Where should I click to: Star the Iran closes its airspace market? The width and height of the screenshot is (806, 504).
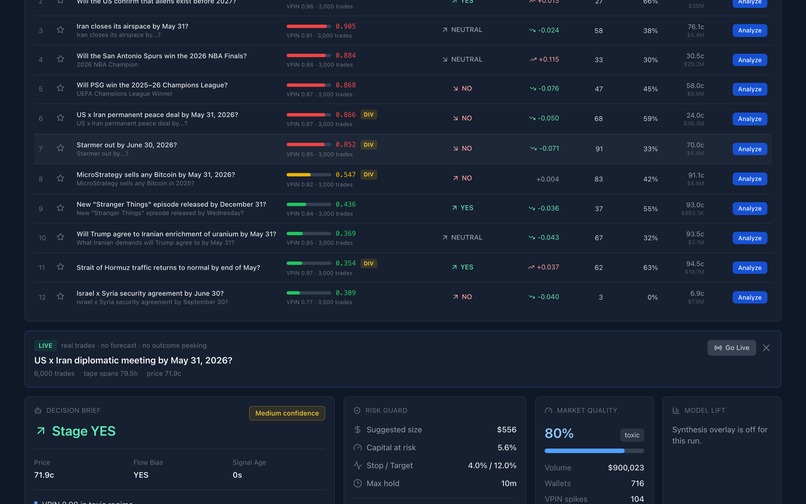click(x=61, y=30)
